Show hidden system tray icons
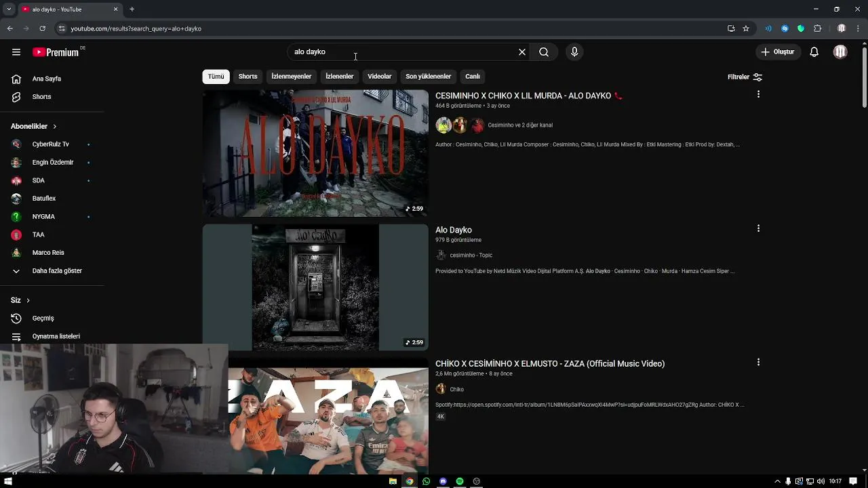 point(777,481)
